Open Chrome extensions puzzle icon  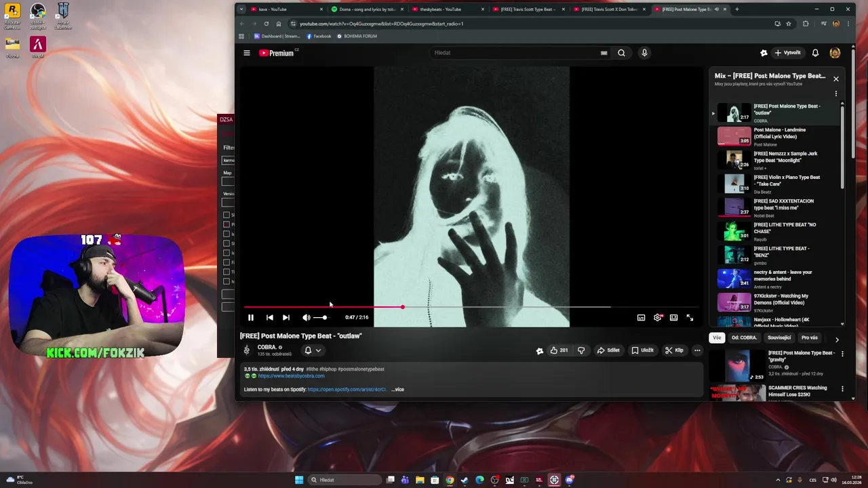806,24
